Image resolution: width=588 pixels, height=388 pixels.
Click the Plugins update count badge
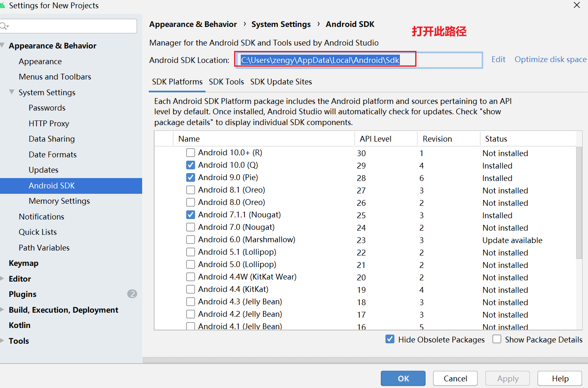tap(132, 294)
